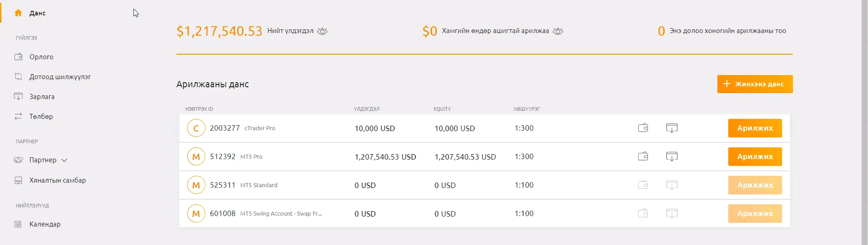Hide the highest profitable trade amount
The height and width of the screenshot is (245, 868).
pos(558,31)
